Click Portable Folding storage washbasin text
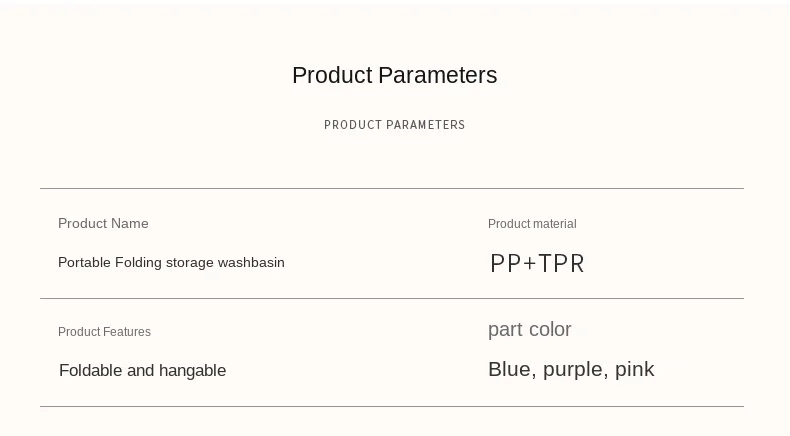This screenshot has width=790, height=436. (171, 263)
